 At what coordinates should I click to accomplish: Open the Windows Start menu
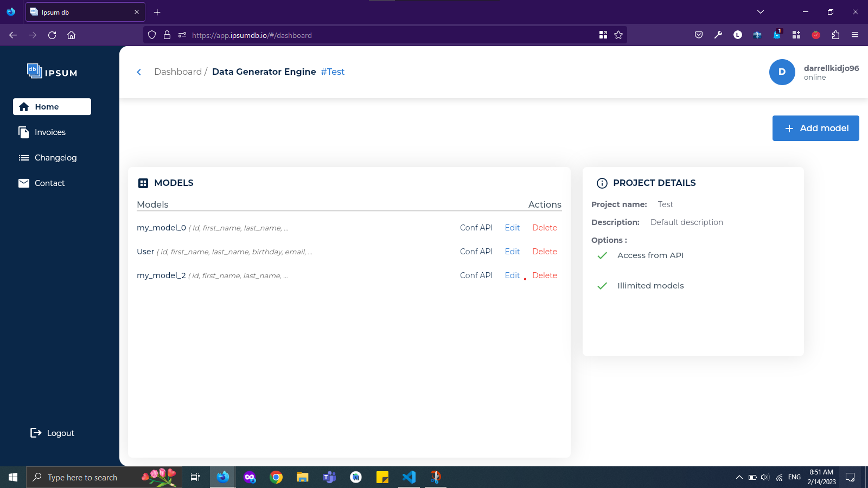pyautogui.click(x=13, y=477)
